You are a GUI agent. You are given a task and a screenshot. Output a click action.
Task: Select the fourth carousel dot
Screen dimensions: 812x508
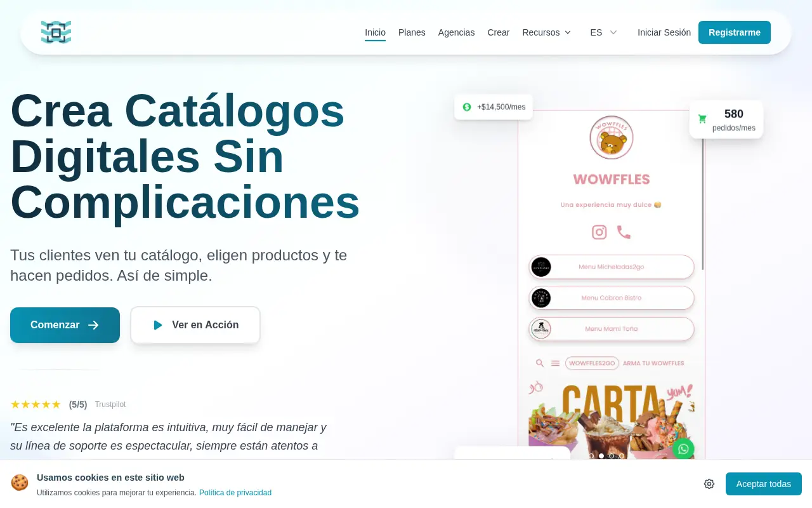click(622, 455)
